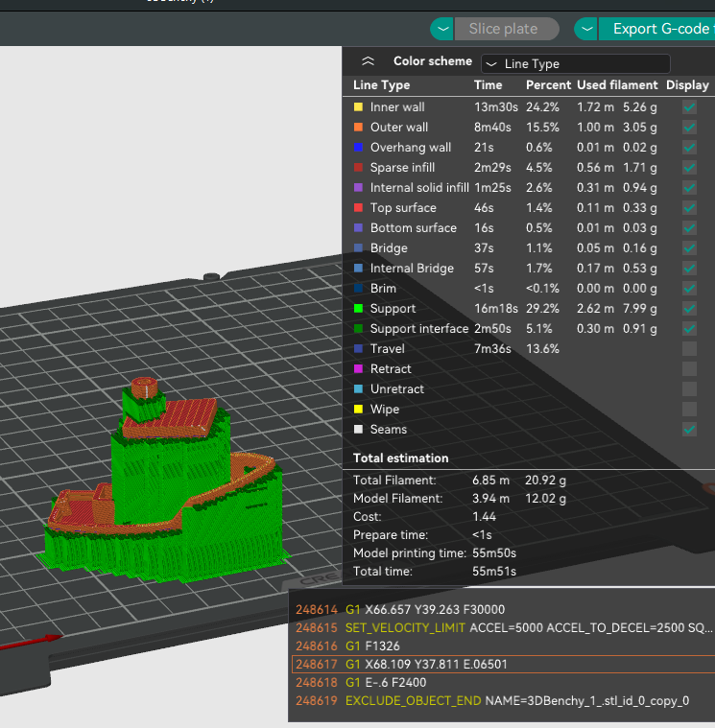Click the purple Internal solid infill swatch

coord(358,188)
